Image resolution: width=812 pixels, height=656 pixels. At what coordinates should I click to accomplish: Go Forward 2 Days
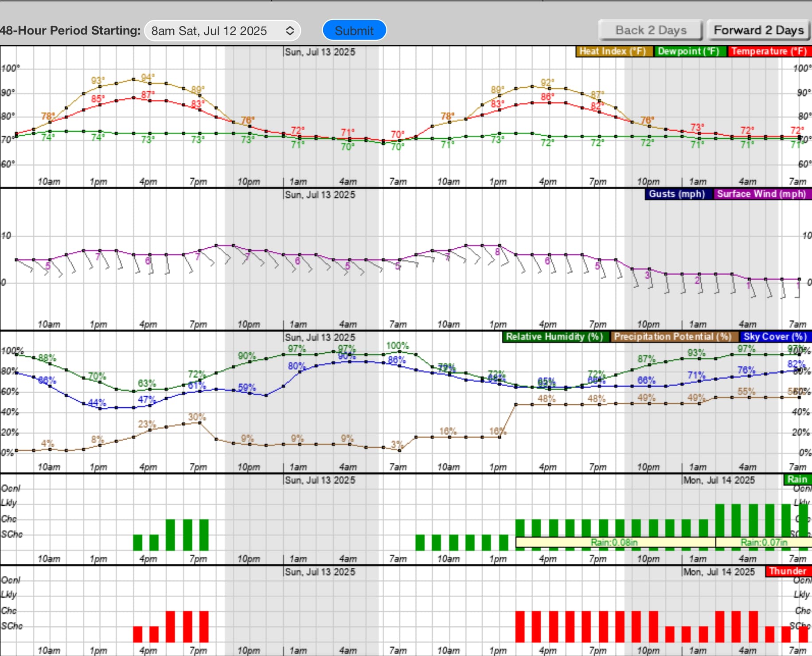[x=758, y=30]
